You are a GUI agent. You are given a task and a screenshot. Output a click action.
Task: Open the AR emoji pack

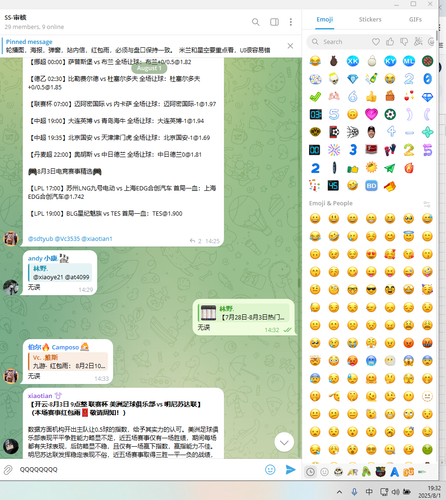coord(352,472)
